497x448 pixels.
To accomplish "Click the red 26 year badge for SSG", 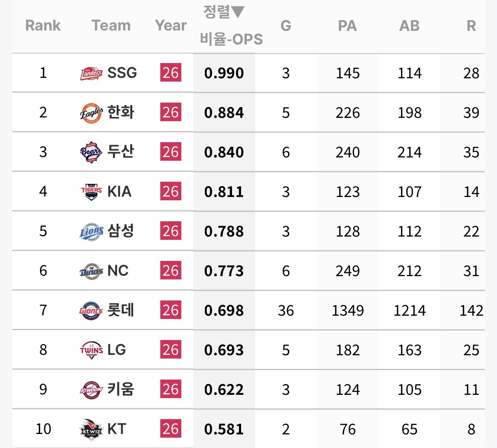I will click(x=171, y=73).
